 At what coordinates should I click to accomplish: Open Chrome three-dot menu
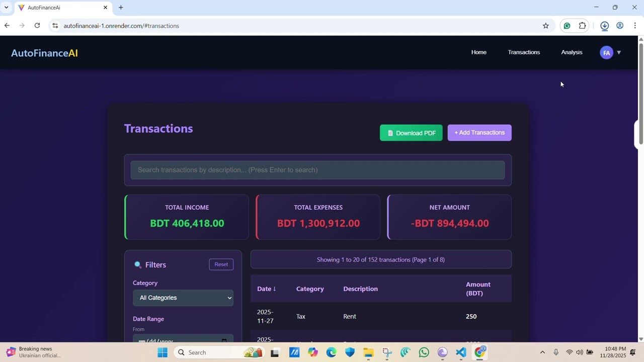click(x=635, y=26)
